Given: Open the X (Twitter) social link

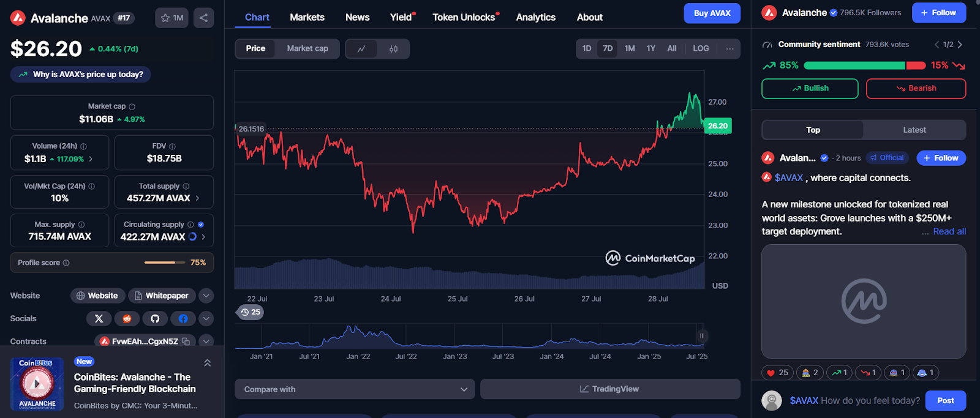Looking at the screenshot, I should 99,318.
